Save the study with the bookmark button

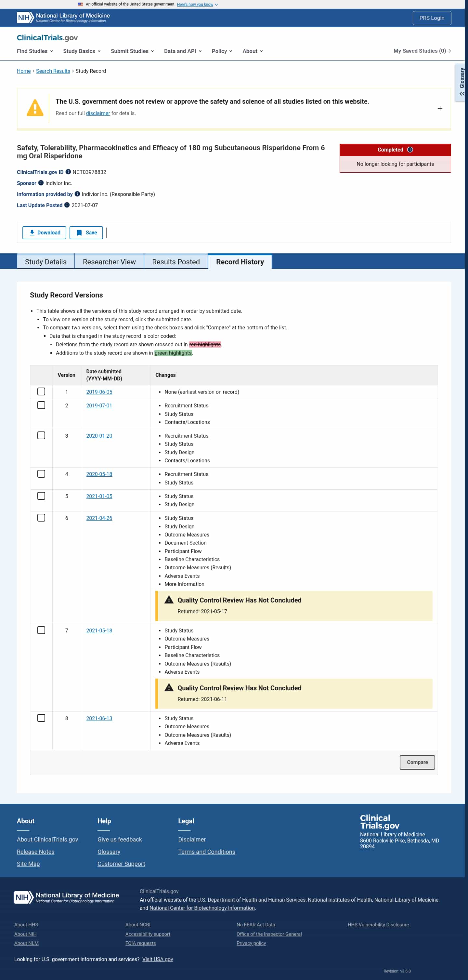(86, 233)
